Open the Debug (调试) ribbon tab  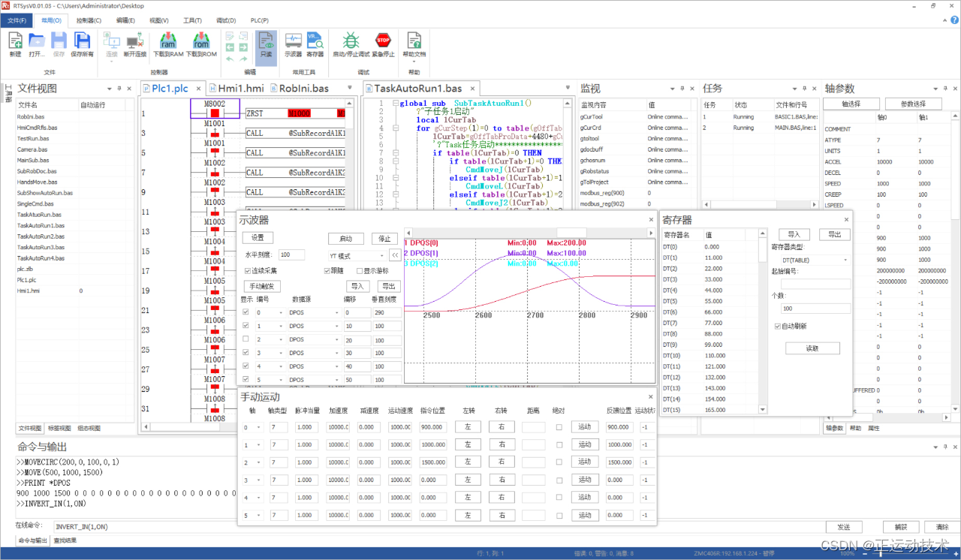(x=226, y=20)
